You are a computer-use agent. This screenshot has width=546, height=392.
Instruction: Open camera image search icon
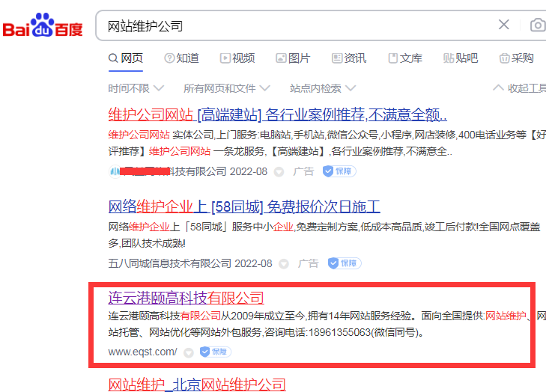538,25
